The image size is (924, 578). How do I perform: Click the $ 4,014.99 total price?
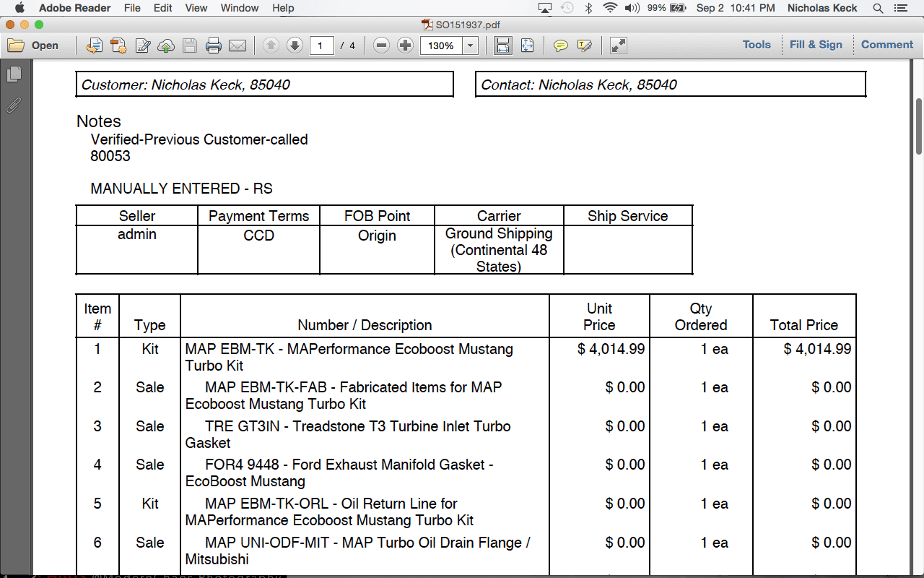click(818, 349)
